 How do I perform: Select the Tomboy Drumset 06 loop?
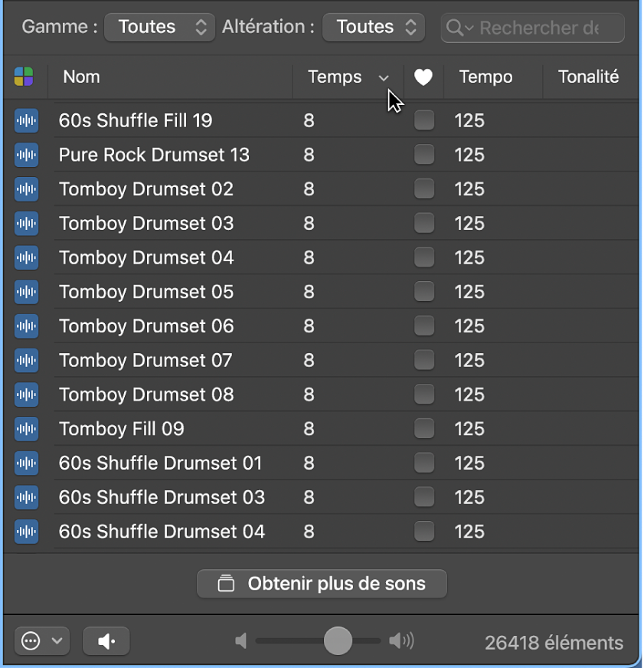[x=146, y=326]
